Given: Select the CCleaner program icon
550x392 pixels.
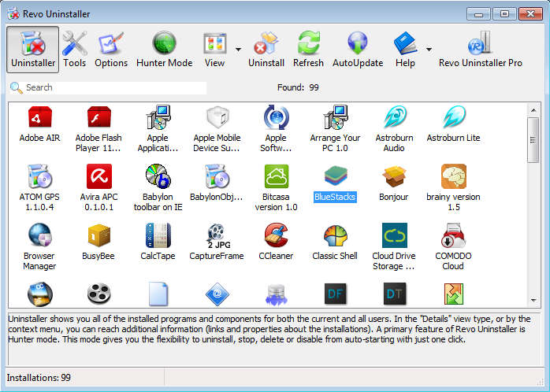Looking at the screenshot, I should 276,242.
